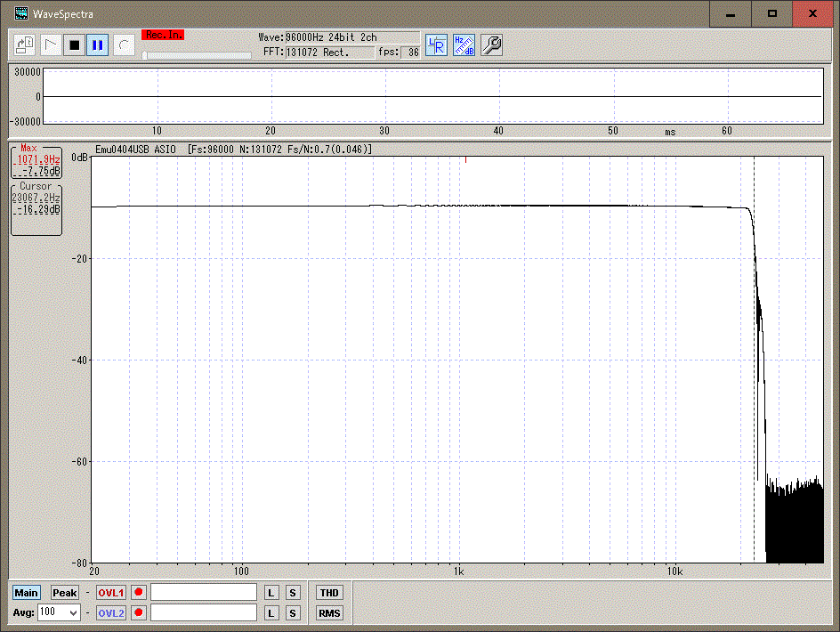Viewport: 840px width, 632px height.
Task: Open the Avg count dropdown
Action: 73,612
